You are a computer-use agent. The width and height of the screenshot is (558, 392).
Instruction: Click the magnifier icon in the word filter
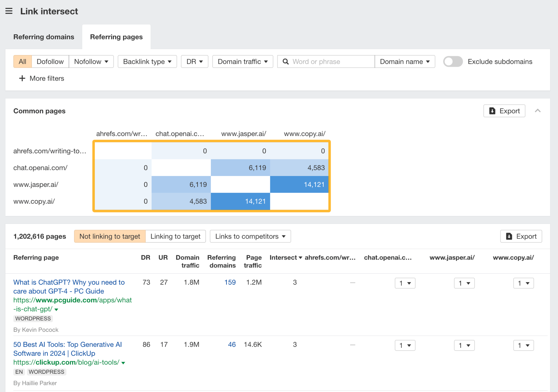pos(286,62)
